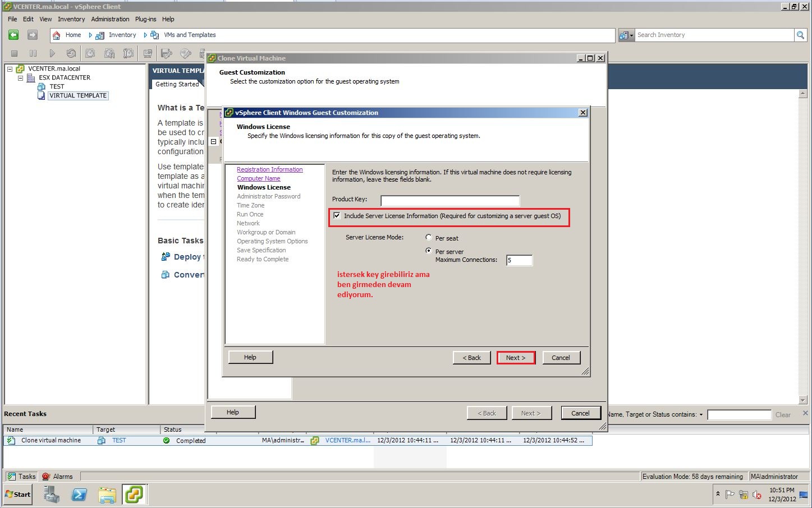This screenshot has width=812, height=508.
Task: Click the Tasks icon in status bar
Action: click(11, 476)
